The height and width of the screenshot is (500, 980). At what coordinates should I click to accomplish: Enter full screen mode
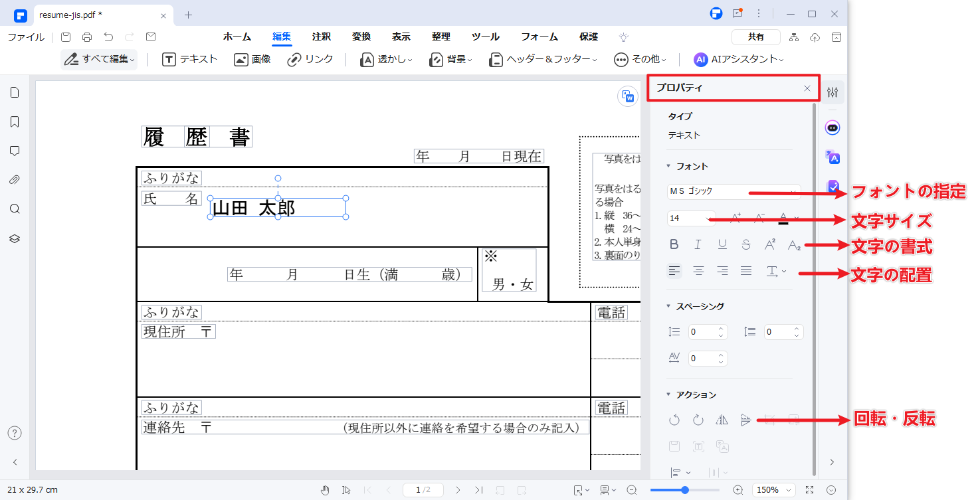(x=809, y=490)
